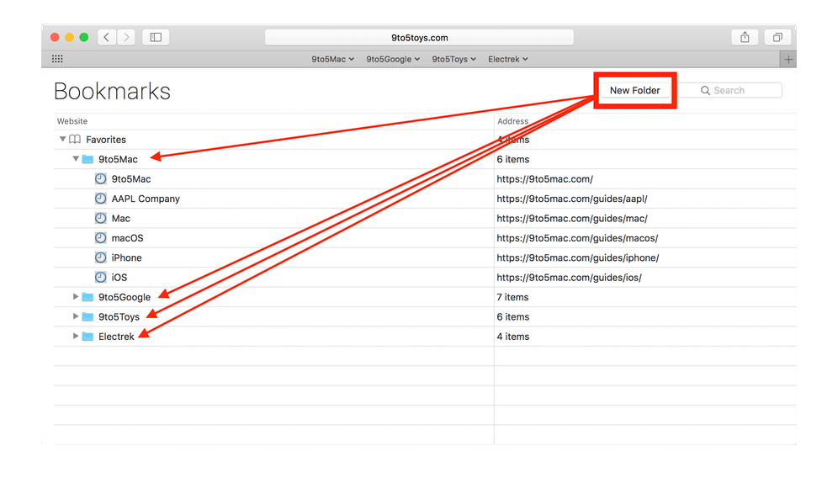838x504 pixels.
Task: Collapse the Favorites disclosure triangle
Action: [x=62, y=140]
